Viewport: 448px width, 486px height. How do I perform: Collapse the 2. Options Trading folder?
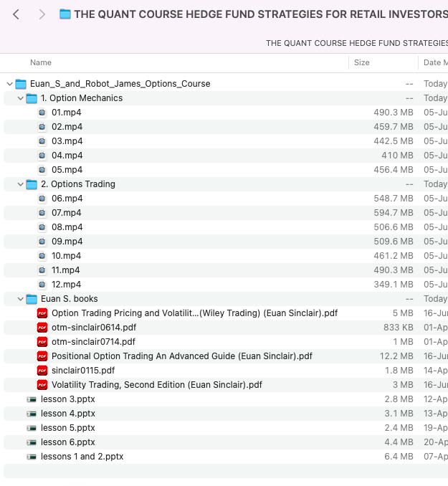20,184
